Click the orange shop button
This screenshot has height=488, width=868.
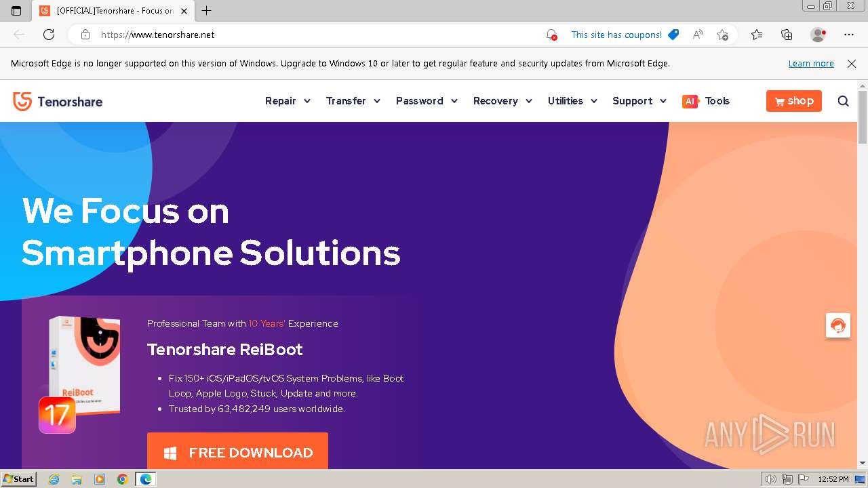794,101
